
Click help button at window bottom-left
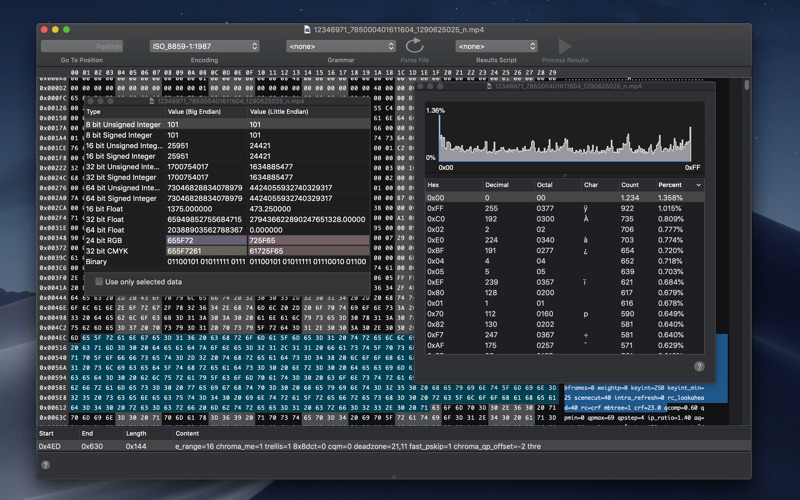(46, 464)
